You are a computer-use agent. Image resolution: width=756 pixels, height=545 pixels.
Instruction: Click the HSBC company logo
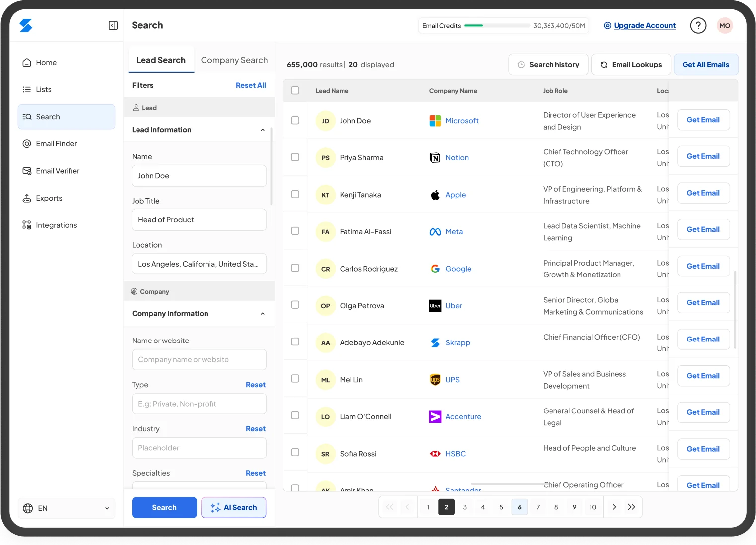pyautogui.click(x=435, y=454)
